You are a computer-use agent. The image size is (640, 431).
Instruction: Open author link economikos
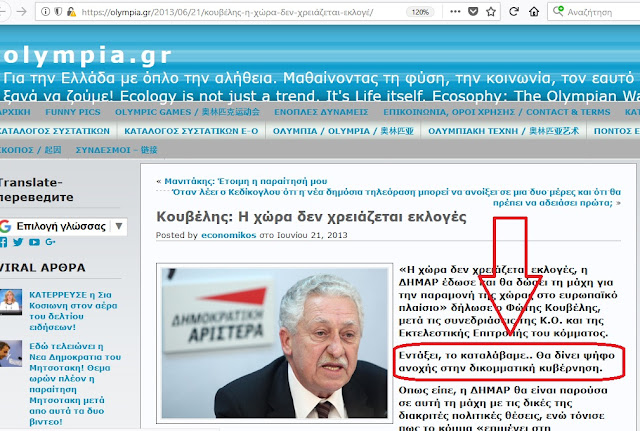click(229, 235)
